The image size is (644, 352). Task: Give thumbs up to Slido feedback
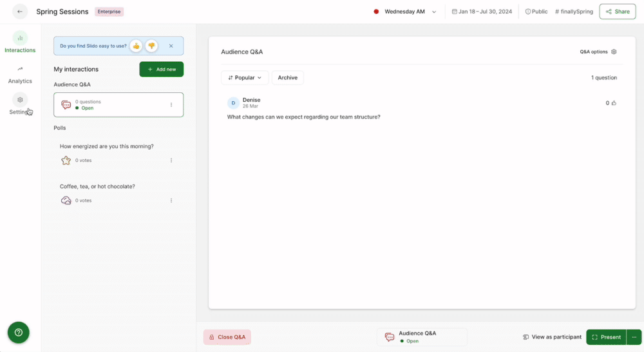pyautogui.click(x=136, y=46)
